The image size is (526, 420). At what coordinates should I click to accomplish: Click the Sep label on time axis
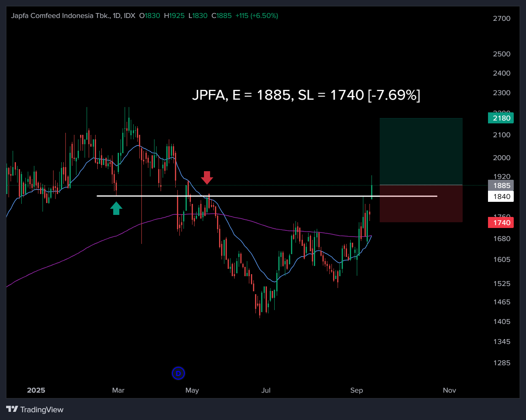(x=357, y=390)
